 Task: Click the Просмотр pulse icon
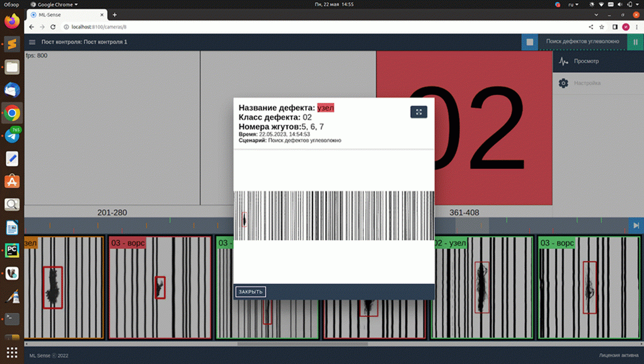pyautogui.click(x=563, y=62)
